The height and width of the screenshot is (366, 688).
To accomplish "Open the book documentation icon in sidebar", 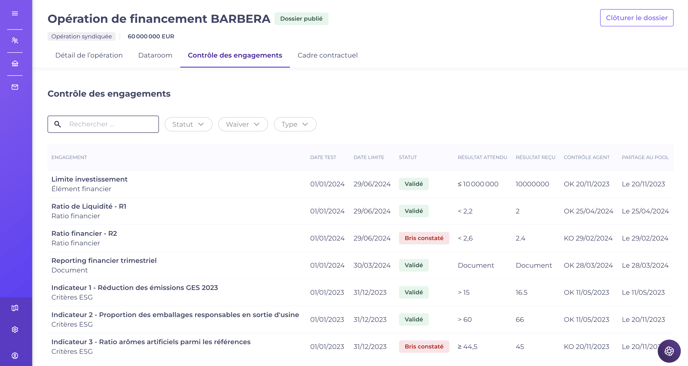I will pyautogui.click(x=15, y=308).
